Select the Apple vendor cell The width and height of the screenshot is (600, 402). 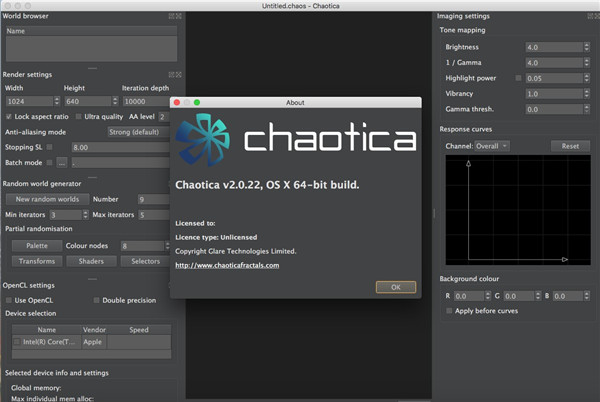point(94,342)
